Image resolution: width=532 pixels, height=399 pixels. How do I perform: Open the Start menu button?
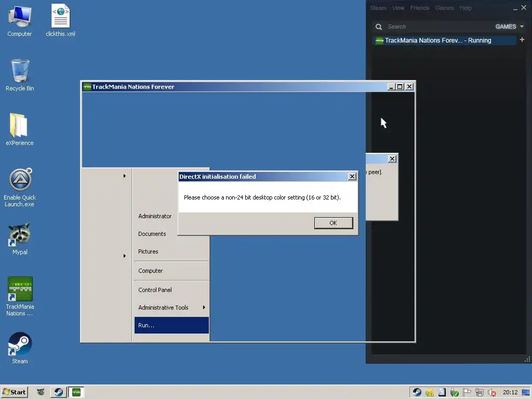pos(14,392)
